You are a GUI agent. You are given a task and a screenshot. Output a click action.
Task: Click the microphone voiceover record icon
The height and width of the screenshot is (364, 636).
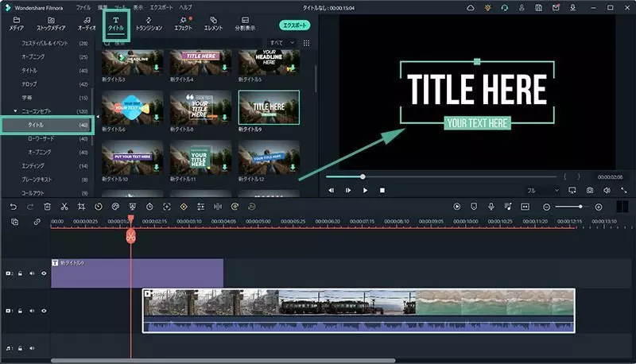pos(491,207)
